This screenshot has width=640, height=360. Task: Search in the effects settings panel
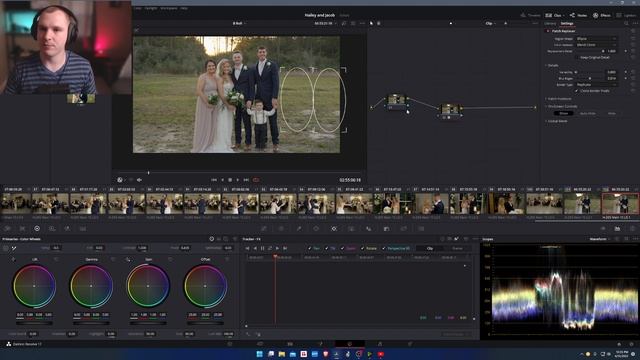click(626, 24)
